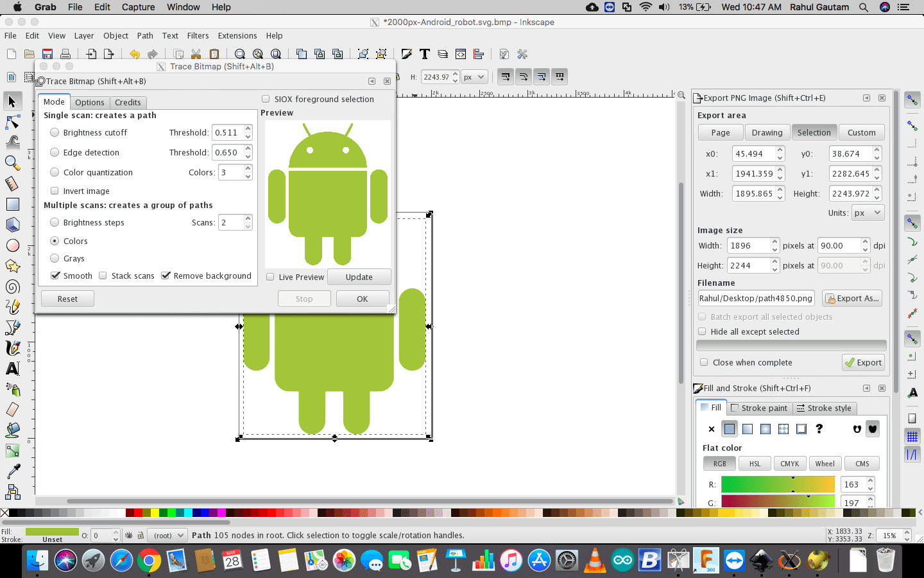The height and width of the screenshot is (578, 924).
Task: Open the Path menu
Action: [145, 36]
